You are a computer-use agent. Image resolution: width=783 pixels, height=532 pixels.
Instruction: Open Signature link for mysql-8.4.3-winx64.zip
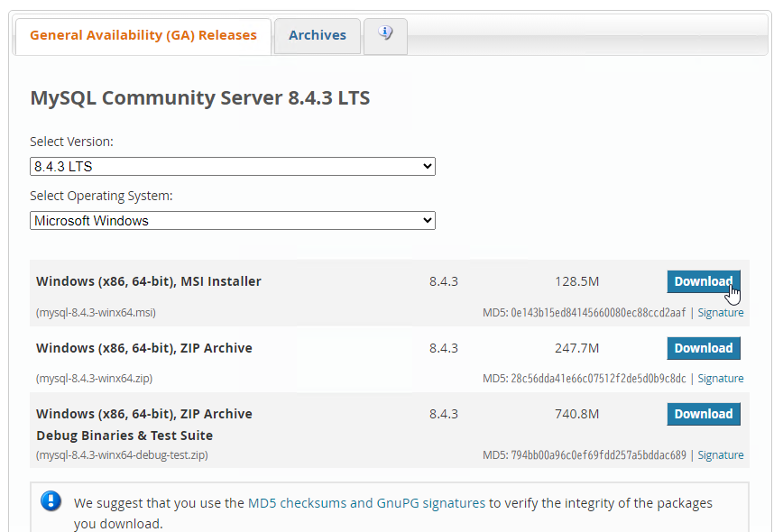(720, 379)
